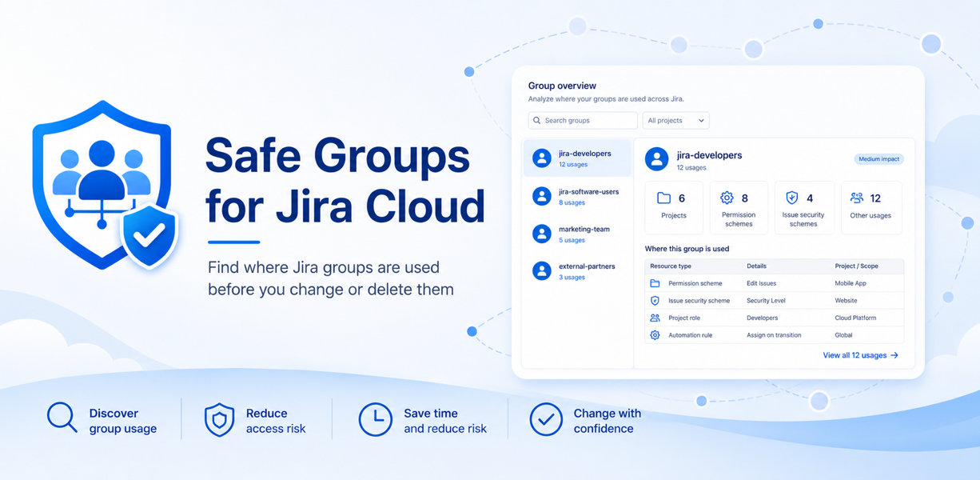Click the clock Save time icon
The image size is (980, 480).
tap(376, 419)
